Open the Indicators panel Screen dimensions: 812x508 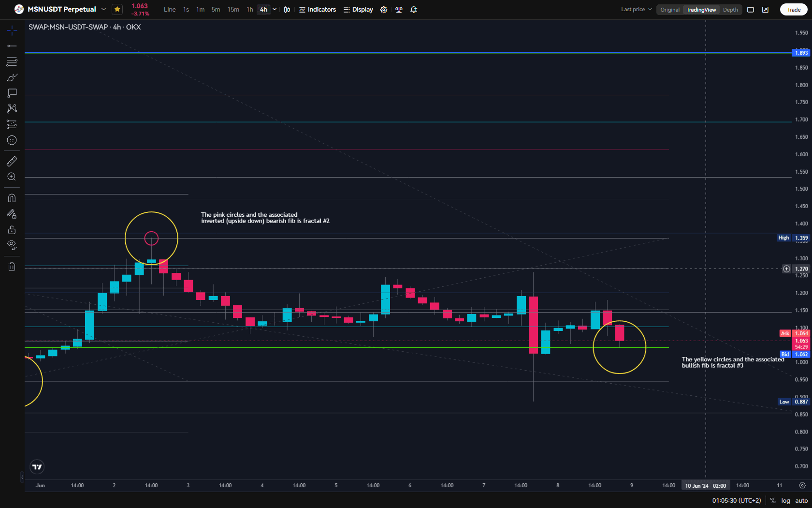[x=318, y=9]
